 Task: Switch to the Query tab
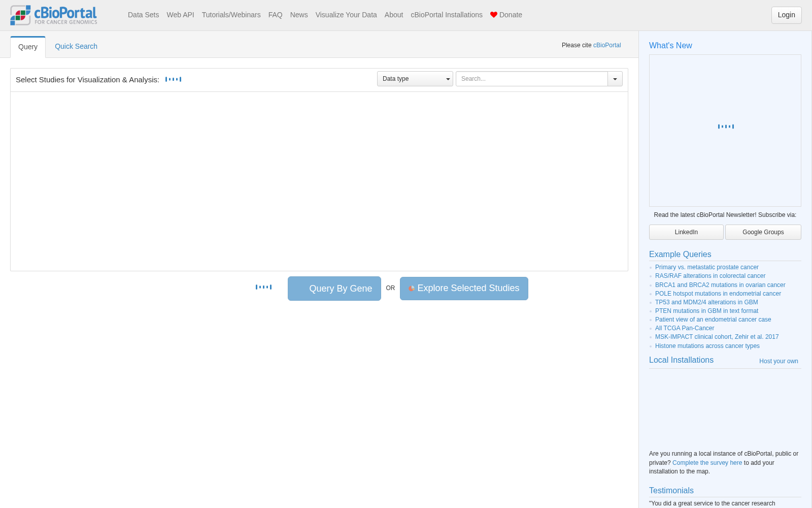point(28,47)
